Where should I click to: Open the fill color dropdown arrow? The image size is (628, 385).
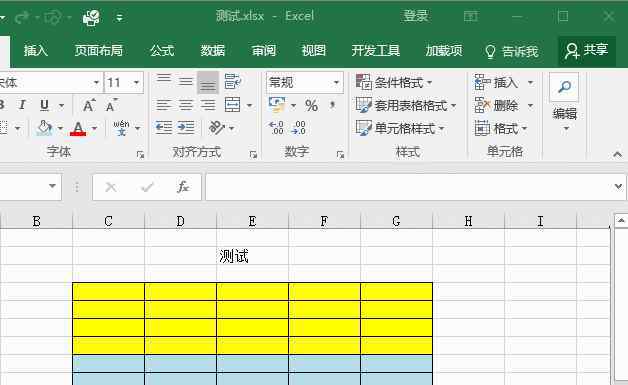point(60,128)
